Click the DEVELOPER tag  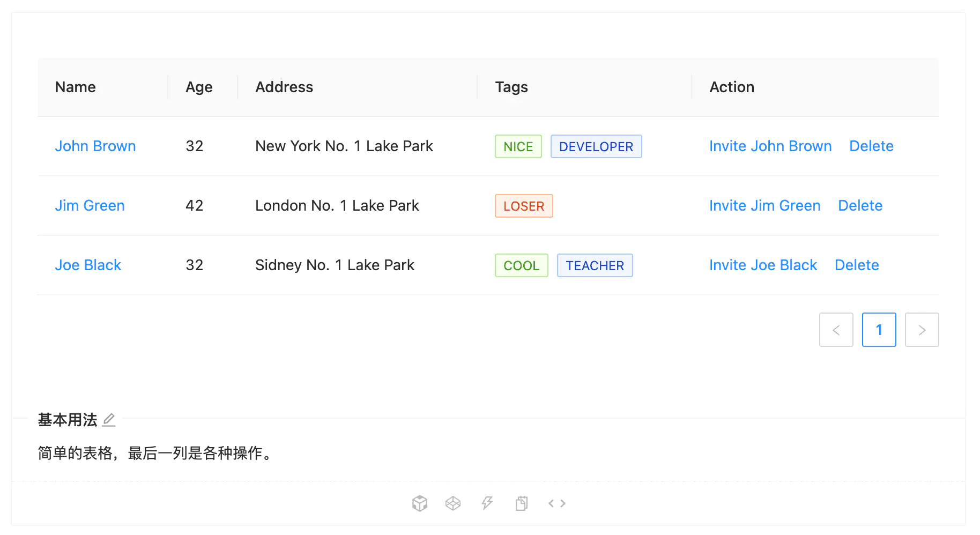(x=596, y=146)
